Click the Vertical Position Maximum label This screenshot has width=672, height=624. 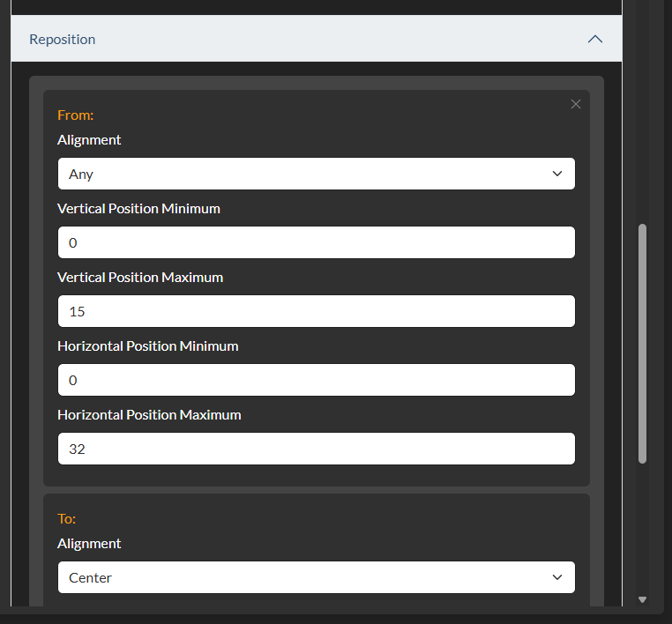tap(140, 278)
